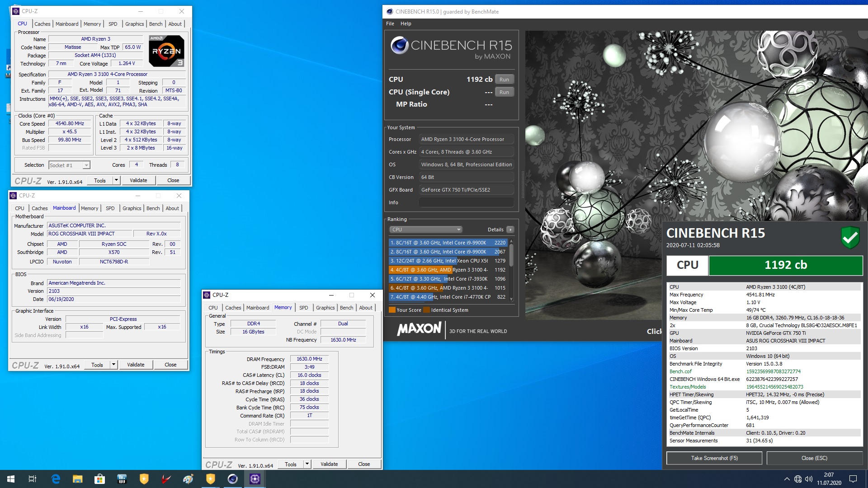Click Tools button in Memory CPU-Z window
This screenshot has width=868, height=488.
291,464
